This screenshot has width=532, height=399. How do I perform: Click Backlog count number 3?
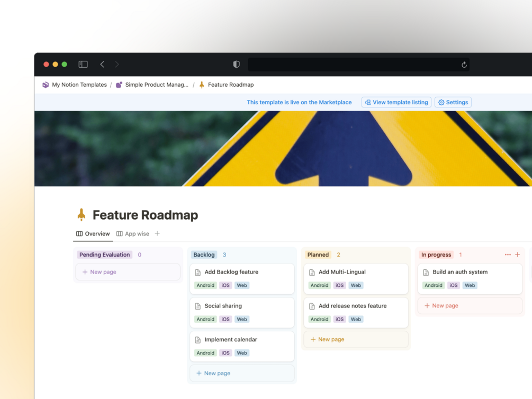[224, 255]
